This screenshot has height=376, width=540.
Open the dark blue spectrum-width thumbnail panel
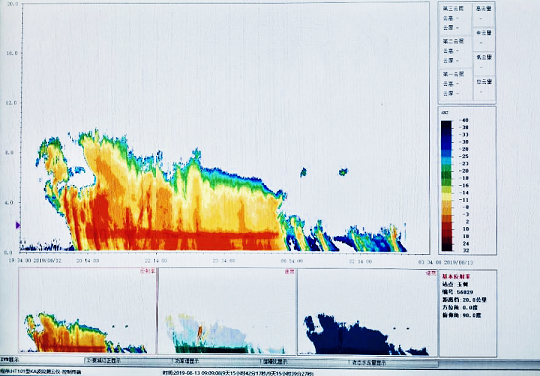click(x=367, y=312)
